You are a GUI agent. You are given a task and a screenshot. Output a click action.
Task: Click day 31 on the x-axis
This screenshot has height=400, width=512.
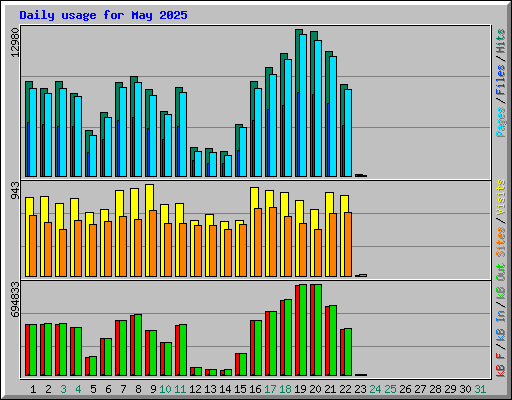coord(480,389)
